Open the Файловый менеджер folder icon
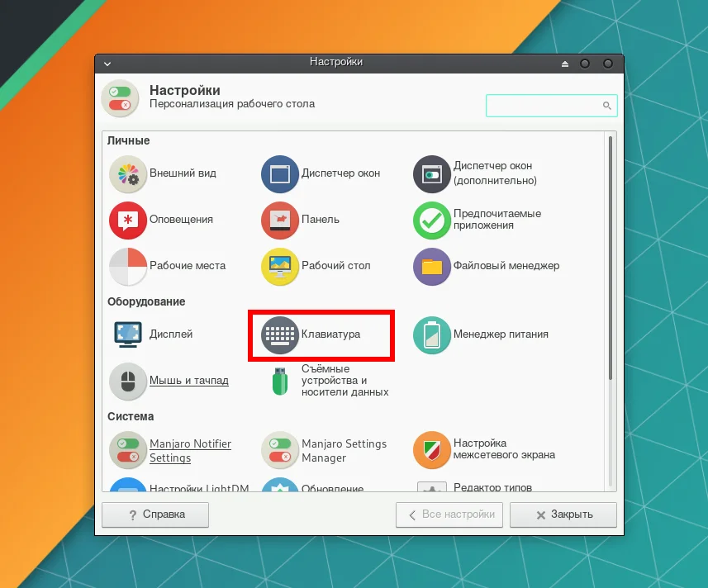708x588 pixels. [x=432, y=266]
